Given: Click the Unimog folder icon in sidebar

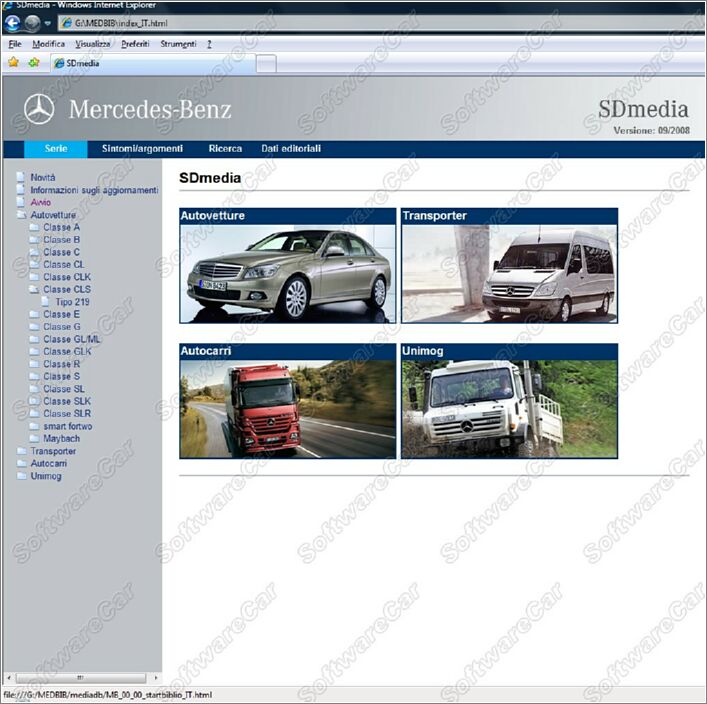Looking at the screenshot, I should tap(20, 476).
